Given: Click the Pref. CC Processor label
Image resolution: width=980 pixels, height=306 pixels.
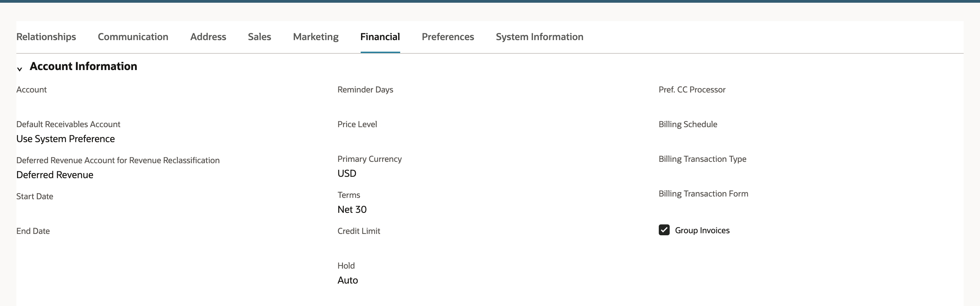Looking at the screenshot, I should (692, 90).
